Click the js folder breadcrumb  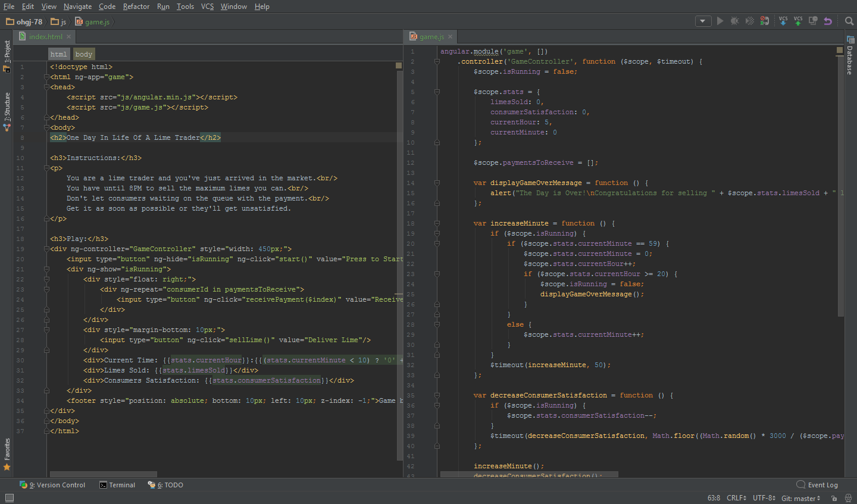pyautogui.click(x=58, y=21)
